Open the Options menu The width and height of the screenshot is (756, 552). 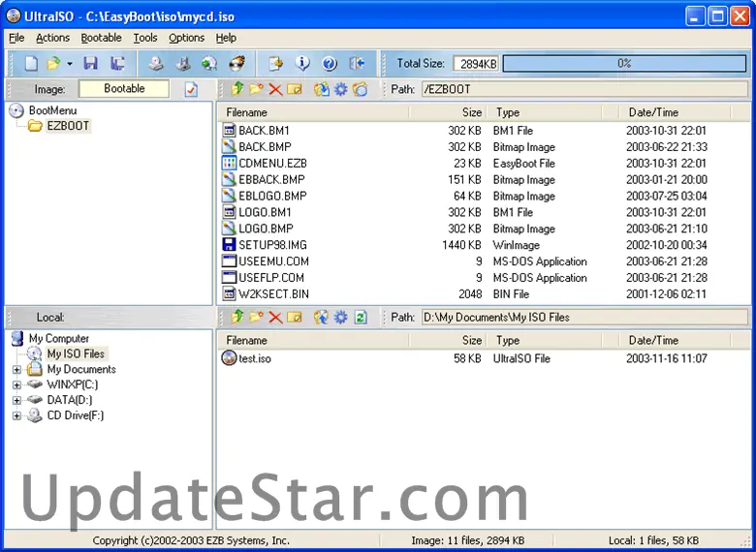tap(187, 38)
